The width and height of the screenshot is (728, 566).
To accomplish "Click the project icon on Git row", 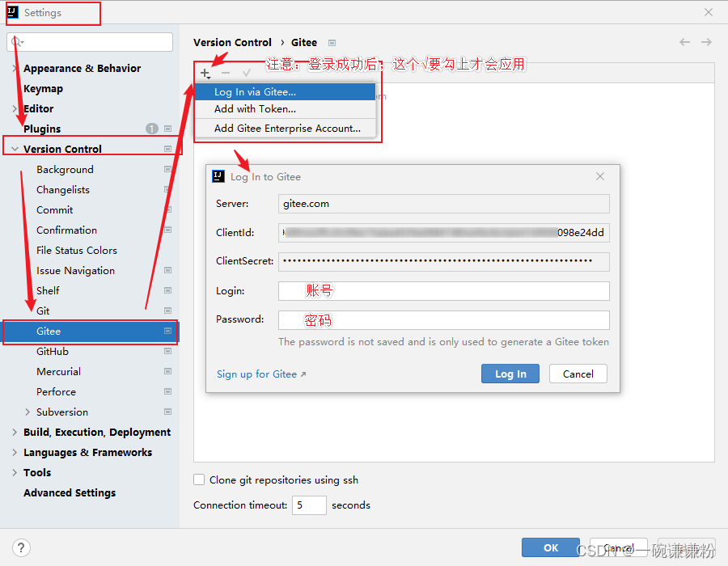I will (168, 310).
